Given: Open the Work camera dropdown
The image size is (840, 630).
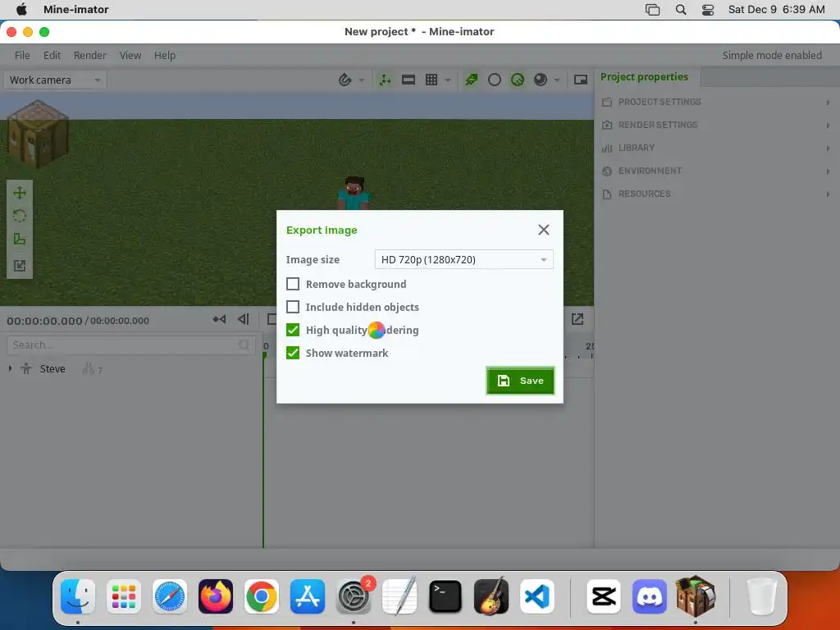Looking at the screenshot, I should 55,80.
